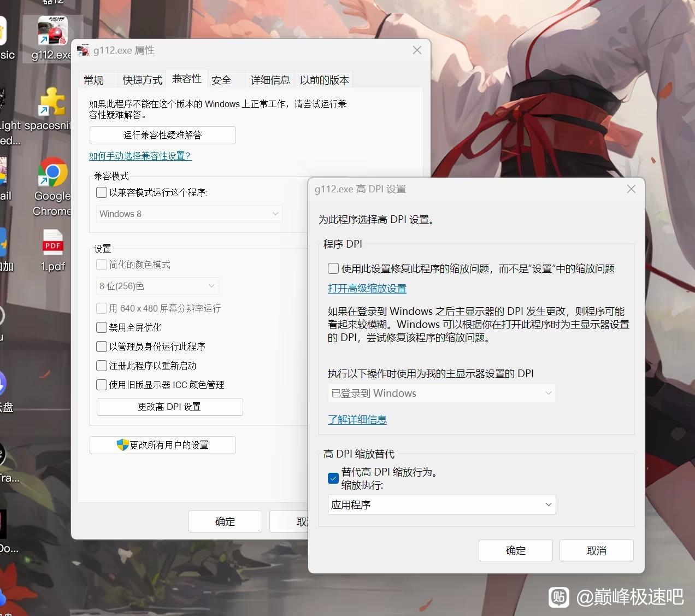Click the 更改所有用户的设置 button
695x616 pixels.
click(x=163, y=445)
